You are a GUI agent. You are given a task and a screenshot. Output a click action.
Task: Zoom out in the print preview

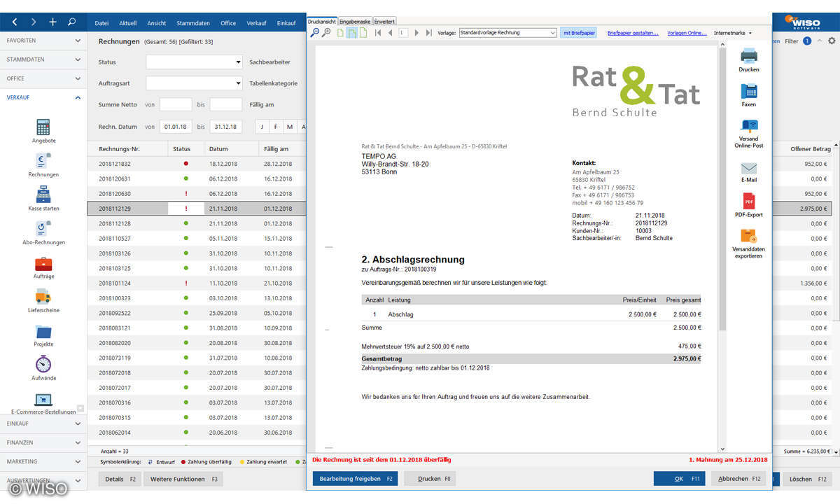315,33
